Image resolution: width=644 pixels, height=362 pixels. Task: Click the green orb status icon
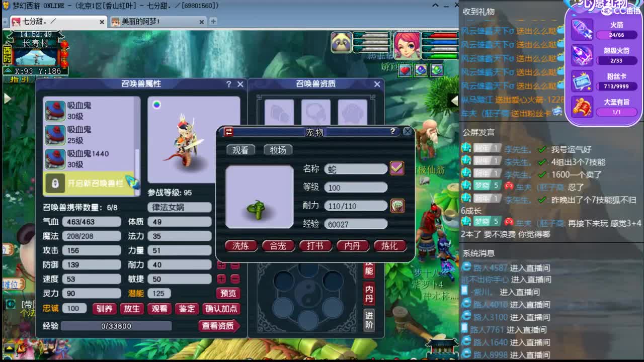(436, 70)
